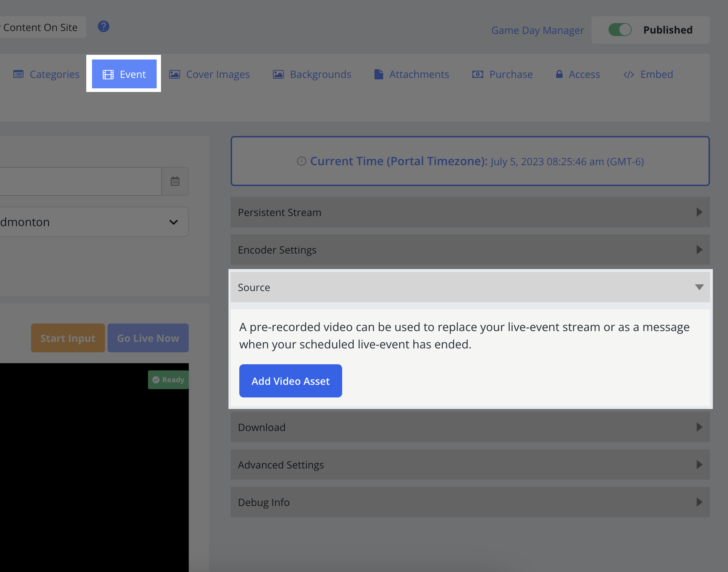Select the Event tab

click(x=124, y=74)
